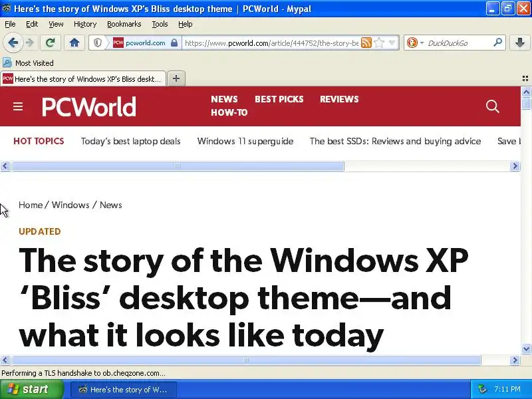Open The best SSDs buying advice topic
532x399 pixels.
tap(395, 141)
